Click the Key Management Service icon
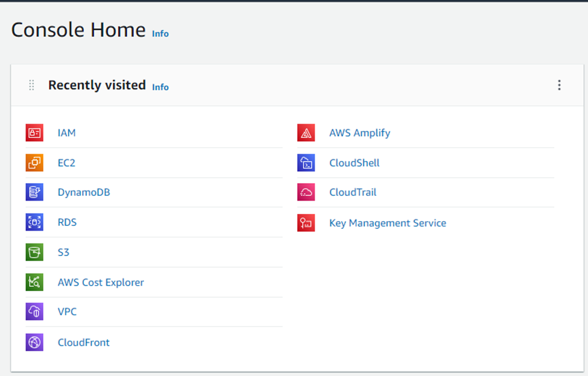Image resolution: width=588 pixels, height=376 pixels. click(x=306, y=223)
